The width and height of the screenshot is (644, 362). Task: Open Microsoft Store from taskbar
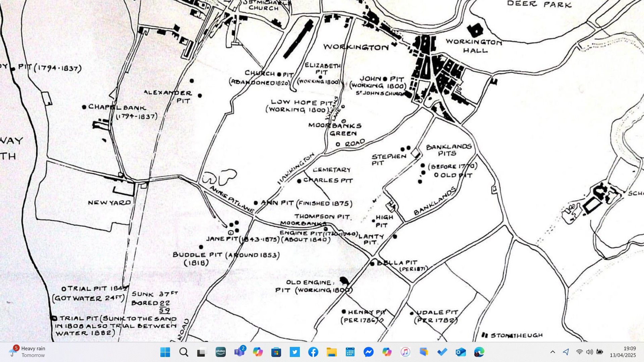point(276,352)
